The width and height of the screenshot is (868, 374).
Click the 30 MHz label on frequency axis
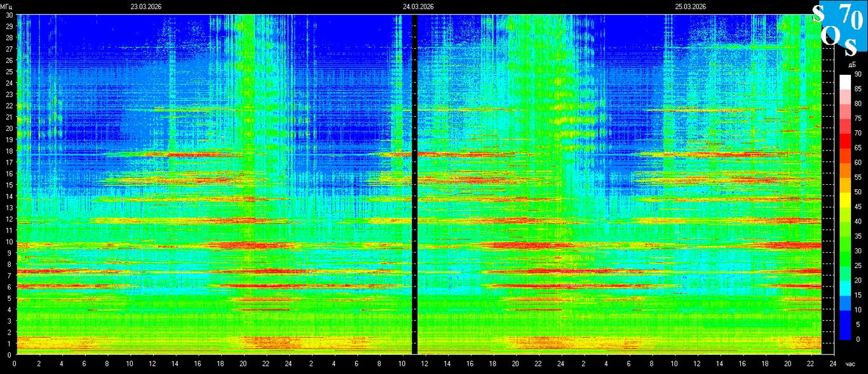pyautogui.click(x=10, y=15)
